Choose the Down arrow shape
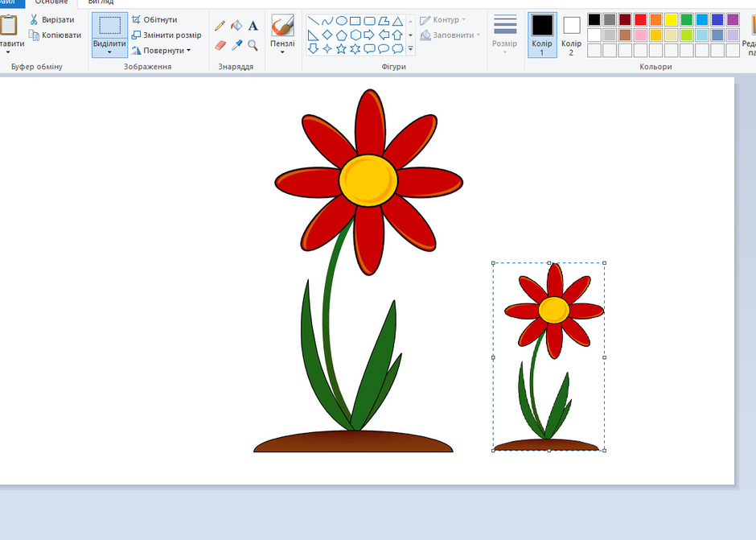This screenshot has width=756, height=540. (x=314, y=49)
